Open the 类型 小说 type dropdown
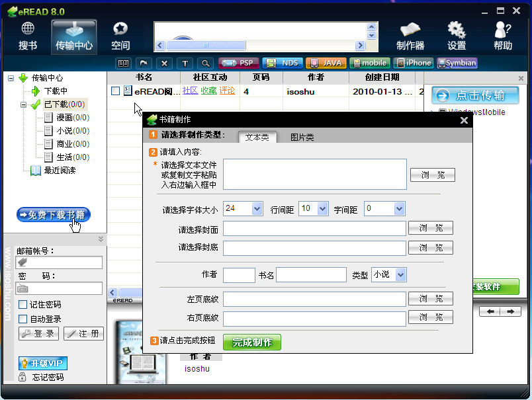Image resolution: width=532 pixels, height=400 pixels. tap(401, 274)
